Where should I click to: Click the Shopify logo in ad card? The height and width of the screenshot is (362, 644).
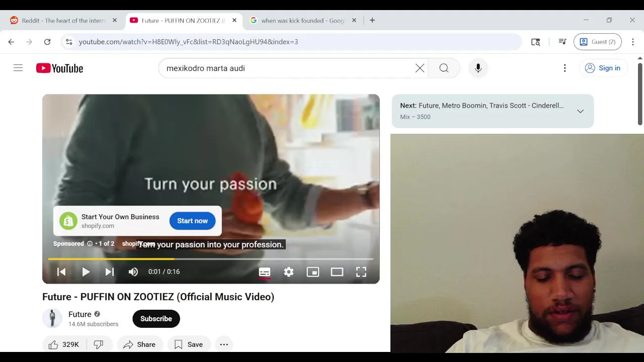pos(68,221)
